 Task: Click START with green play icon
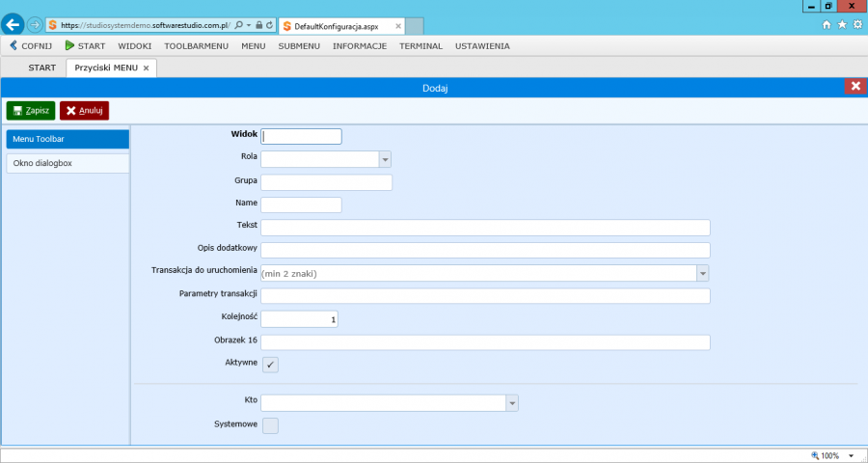click(85, 46)
